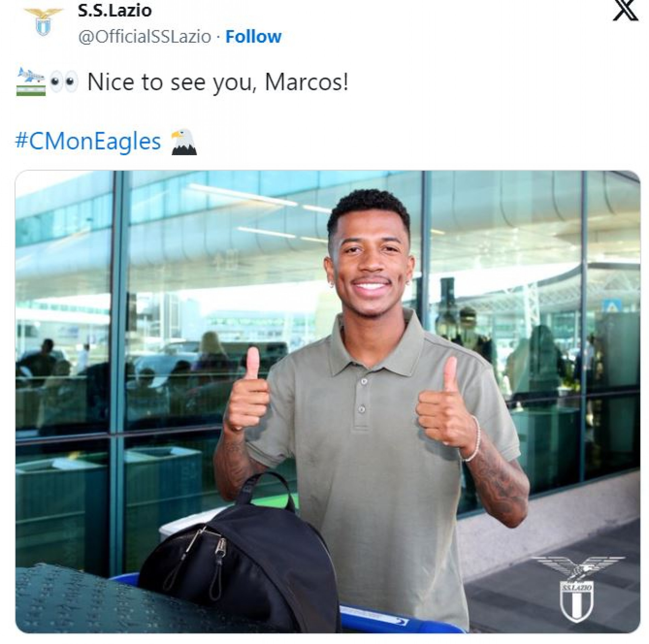
Task: Click the bald eagle emoji
Action: 184,142
